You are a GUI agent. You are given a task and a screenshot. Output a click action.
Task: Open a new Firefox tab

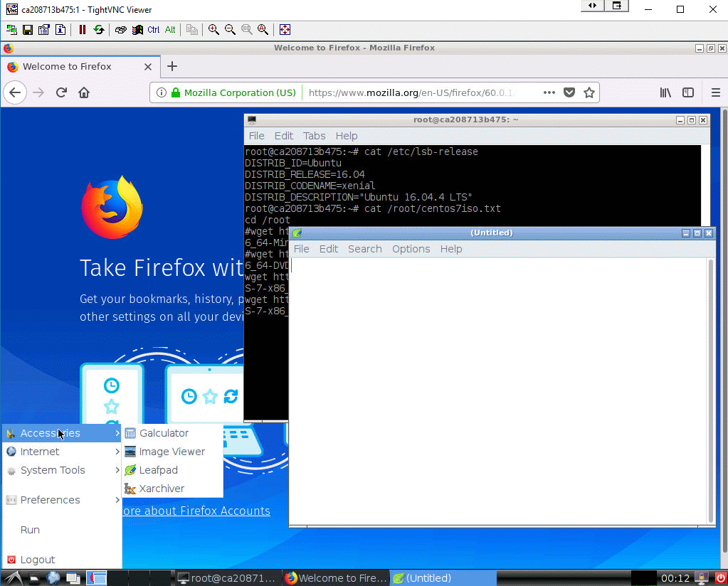172,66
